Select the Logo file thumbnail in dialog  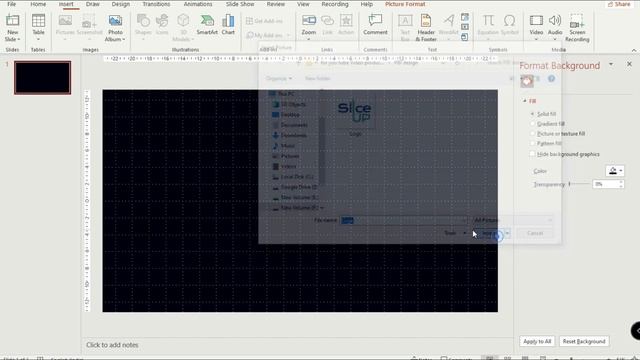pos(355,113)
